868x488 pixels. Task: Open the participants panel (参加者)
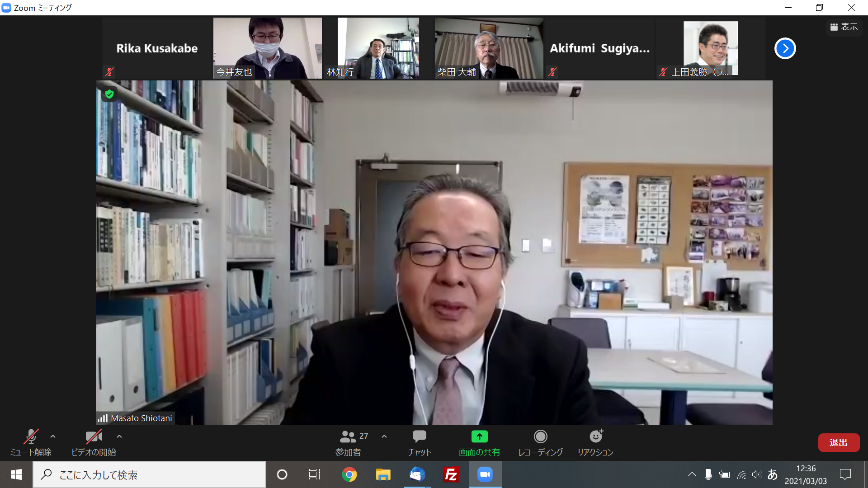coord(349,443)
